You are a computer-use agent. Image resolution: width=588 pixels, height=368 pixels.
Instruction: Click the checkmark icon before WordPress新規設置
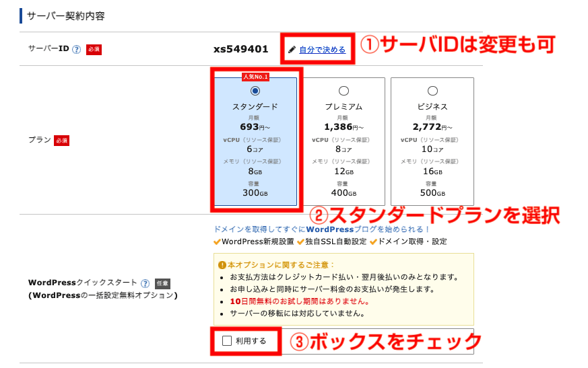[217, 242]
